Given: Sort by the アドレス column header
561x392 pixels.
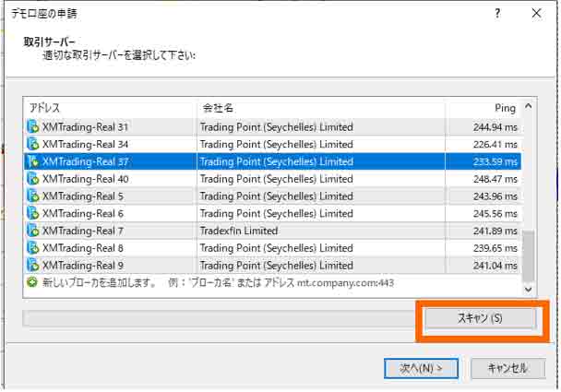Looking at the screenshot, I should coord(110,108).
